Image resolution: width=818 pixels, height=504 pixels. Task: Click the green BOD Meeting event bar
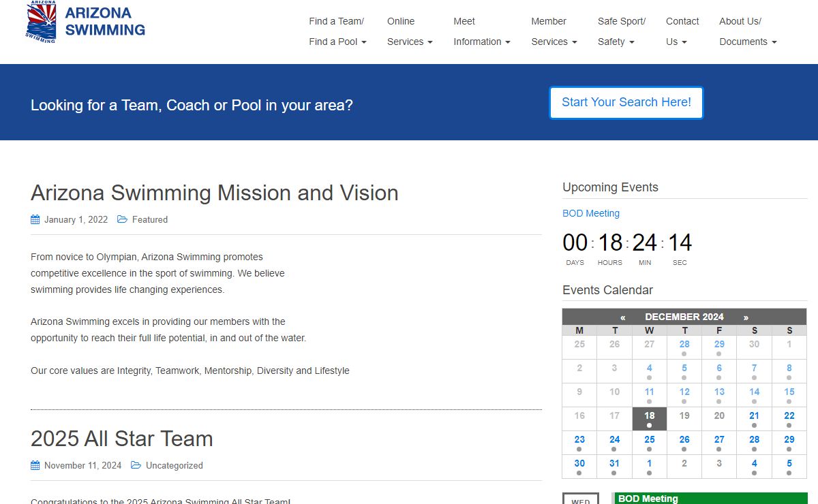click(710, 499)
